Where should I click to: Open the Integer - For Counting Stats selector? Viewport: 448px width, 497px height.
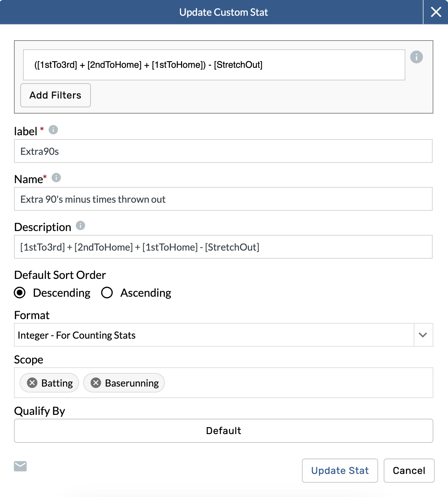[214, 335]
